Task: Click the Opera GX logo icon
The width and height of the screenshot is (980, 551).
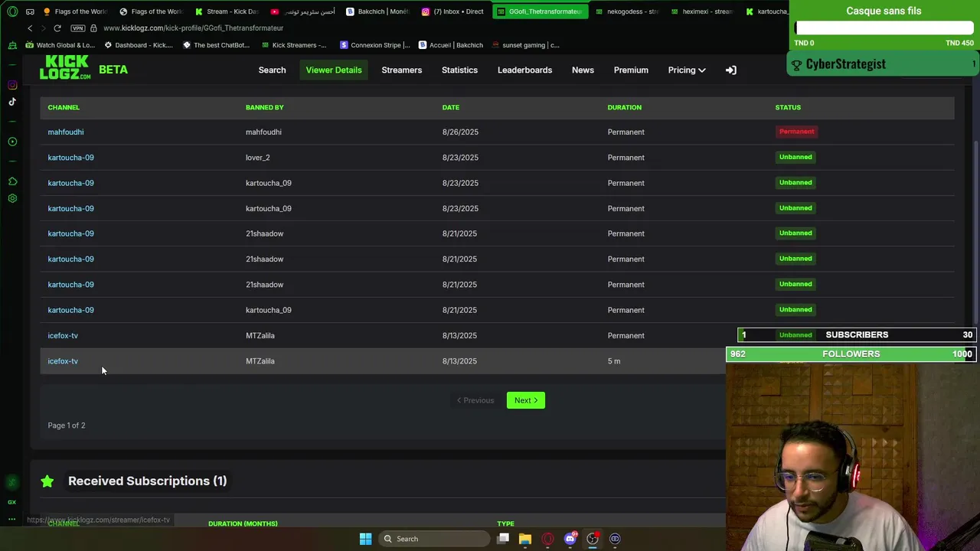Action: point(12,11)
